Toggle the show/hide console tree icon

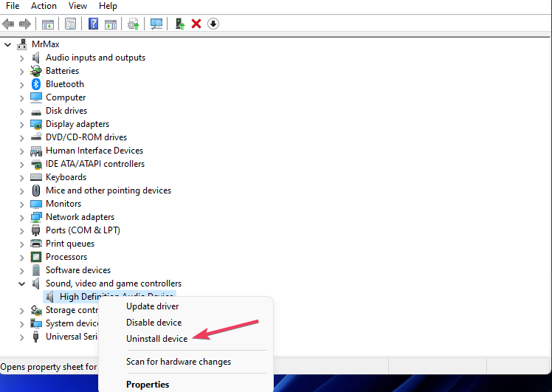click(x=48, y=24)
